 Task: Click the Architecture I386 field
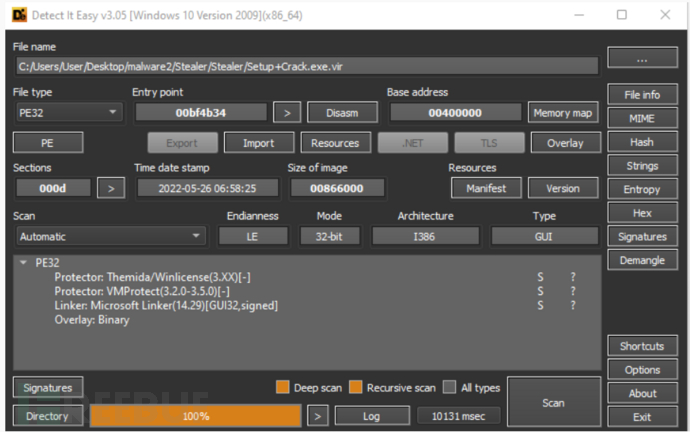[x=425, y=236]
